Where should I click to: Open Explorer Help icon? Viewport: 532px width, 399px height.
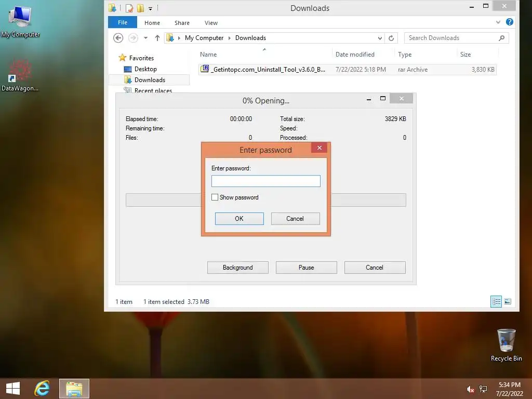(x=509, y=22)
